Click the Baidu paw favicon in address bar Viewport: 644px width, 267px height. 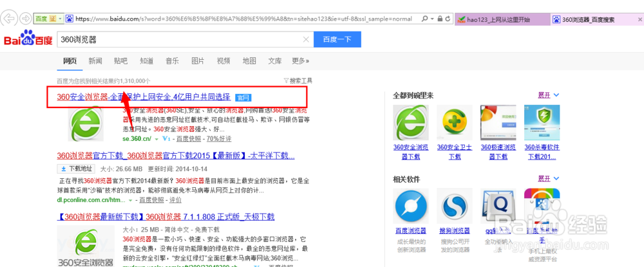(70, 19)
